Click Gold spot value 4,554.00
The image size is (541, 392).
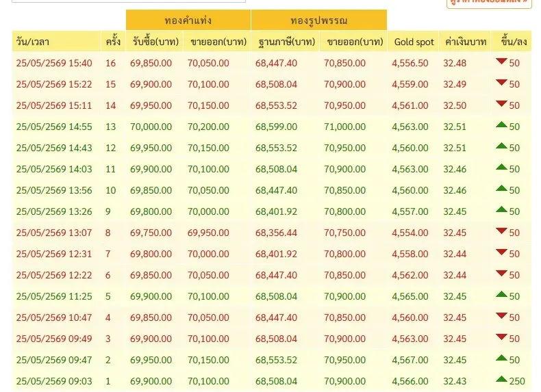(410, 233)
